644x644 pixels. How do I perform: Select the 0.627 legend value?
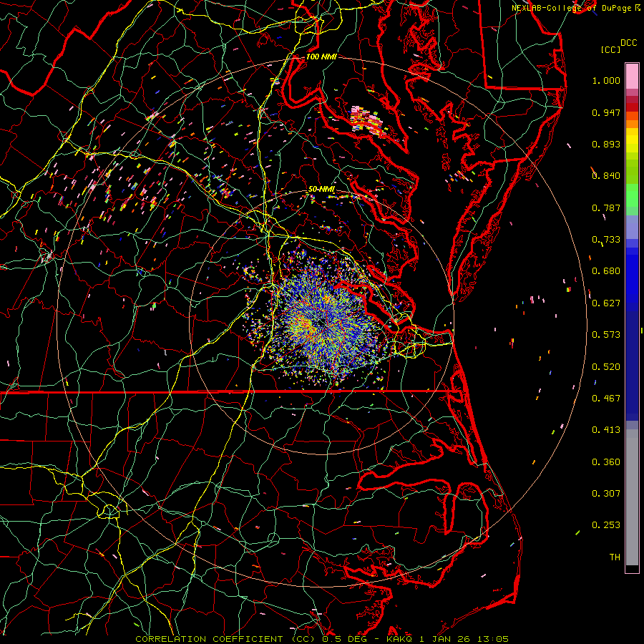click(606, 303)
